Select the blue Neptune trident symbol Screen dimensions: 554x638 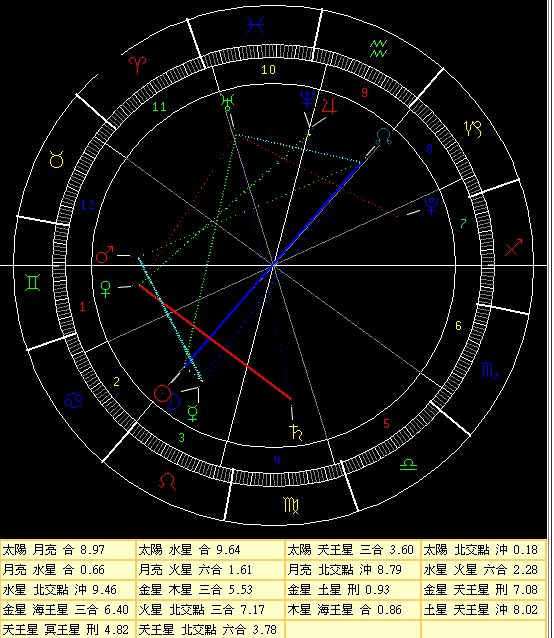(x=308, y=99)
